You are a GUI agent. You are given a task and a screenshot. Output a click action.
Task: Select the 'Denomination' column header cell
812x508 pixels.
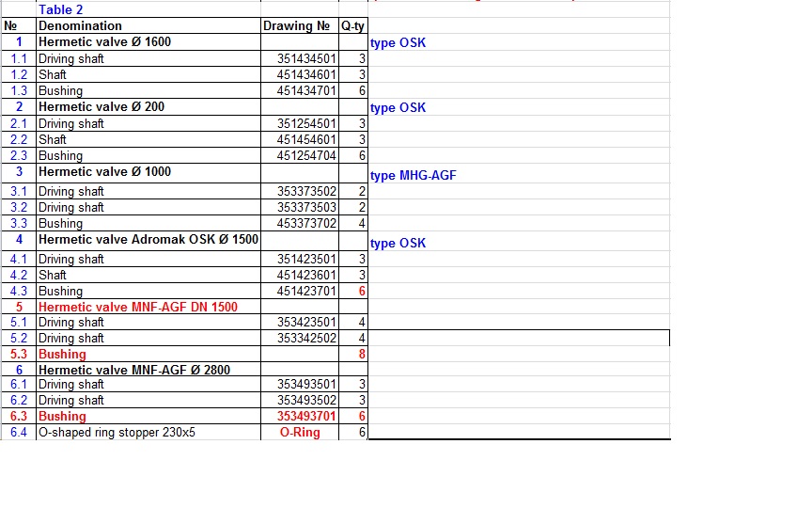80,25
